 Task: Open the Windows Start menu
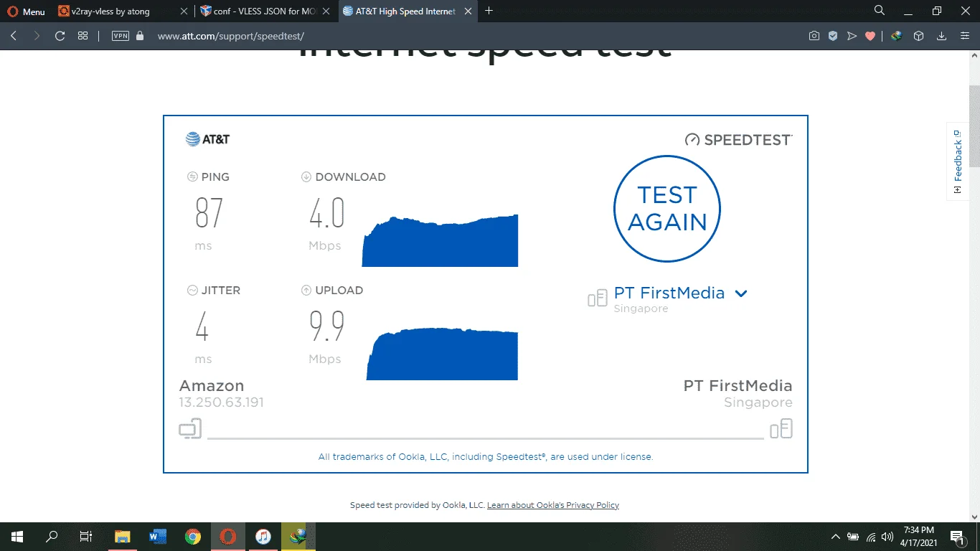click(17, 536)
